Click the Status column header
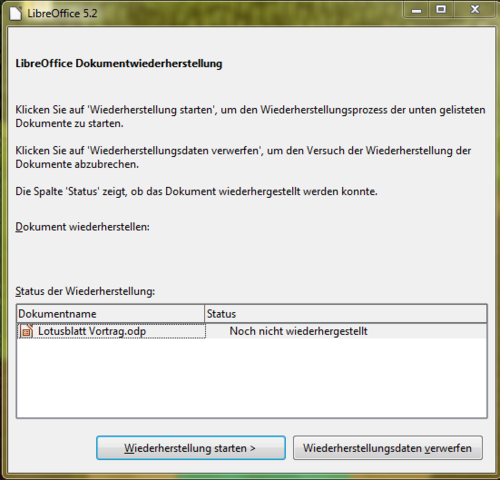The width and height of the screenshot is (500, 480). 346,314
